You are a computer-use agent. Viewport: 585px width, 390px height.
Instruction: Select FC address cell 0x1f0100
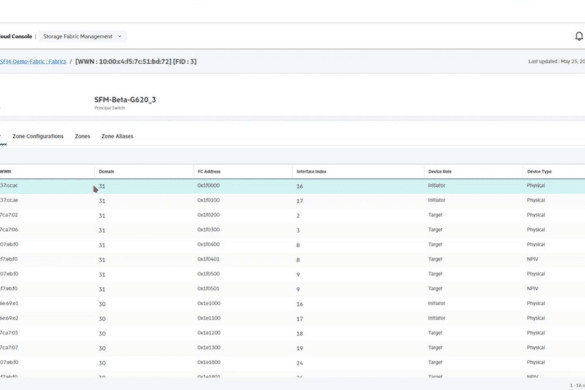[x=209, y=200]
